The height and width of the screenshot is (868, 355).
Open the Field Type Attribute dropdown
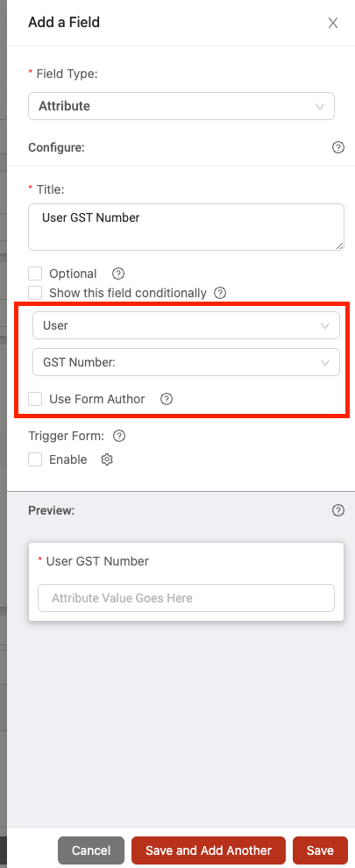181,106
